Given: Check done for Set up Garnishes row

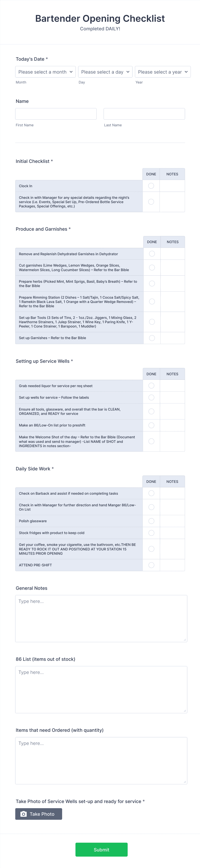Looking at the screenshot, I should (x=152, y=338).
